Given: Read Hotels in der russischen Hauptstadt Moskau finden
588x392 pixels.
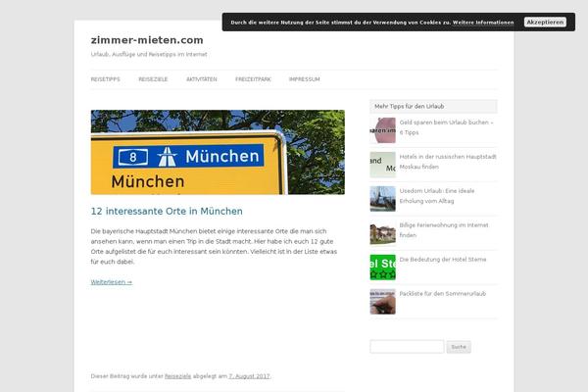Looking at the screenshot, I should coord(448,162).
